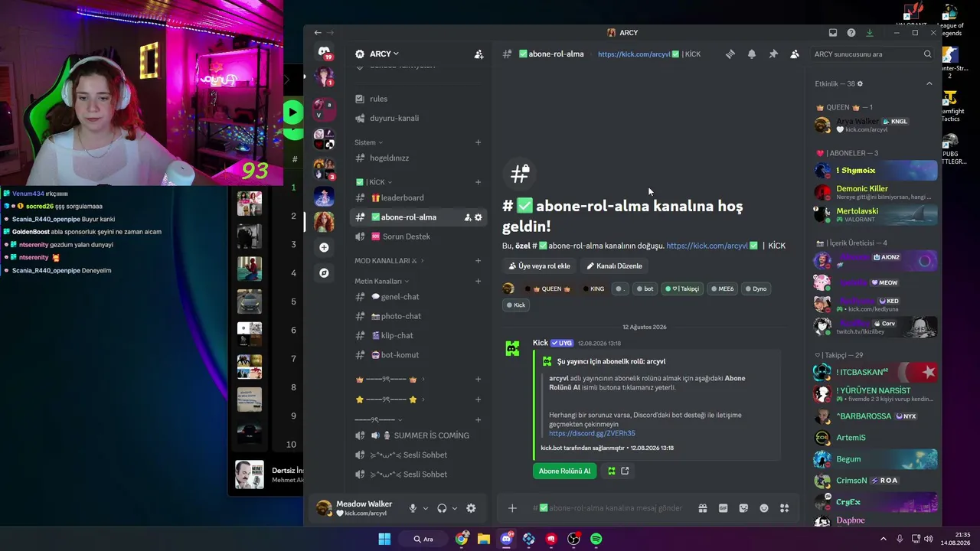
Task: Collapse the Metin Kanalları category
Action: [382, 281]
